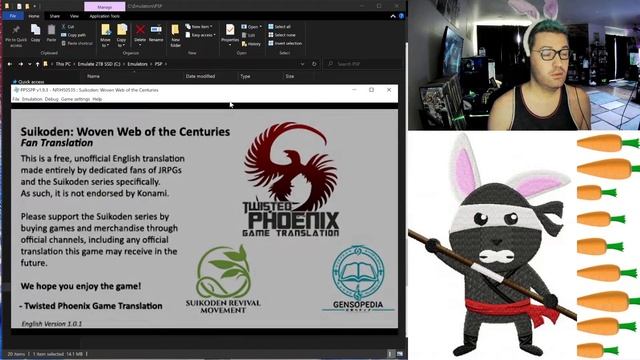The image size is (640, 360).
Task: Click Edit in the Open group
Action: 249,35
